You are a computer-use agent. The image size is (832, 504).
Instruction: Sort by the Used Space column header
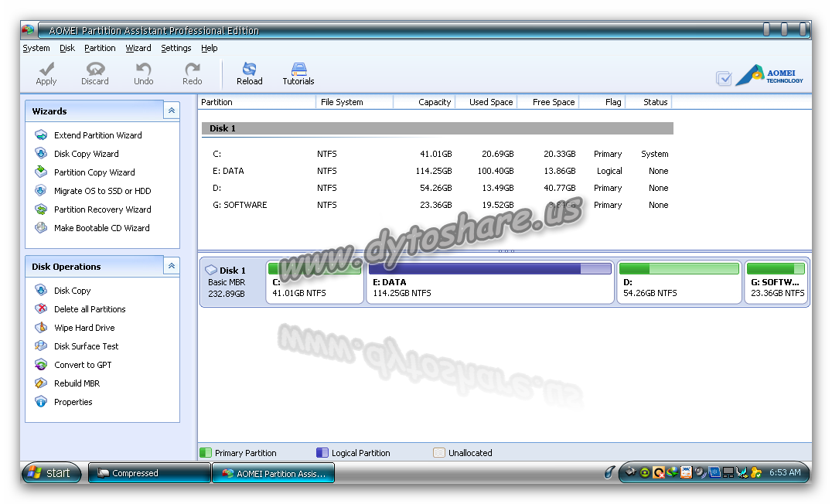486,102
